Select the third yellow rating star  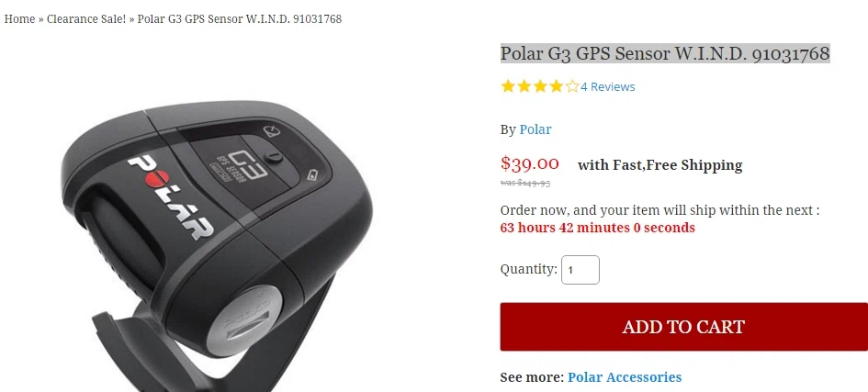(540, 86)
